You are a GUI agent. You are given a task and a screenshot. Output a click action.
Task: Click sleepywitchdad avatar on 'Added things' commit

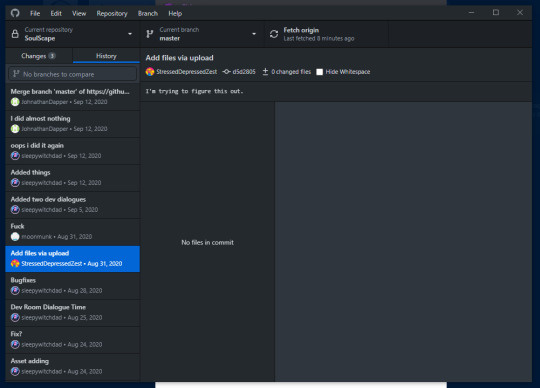[x=15, y=182]
